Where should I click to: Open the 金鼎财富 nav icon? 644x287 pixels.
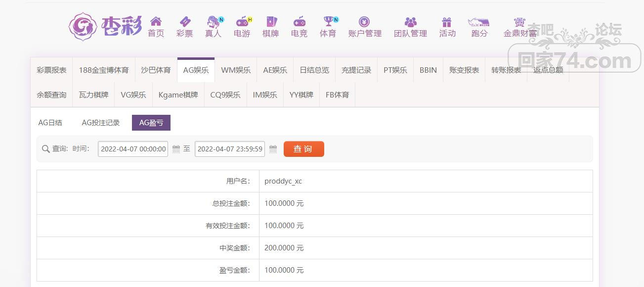519,22
